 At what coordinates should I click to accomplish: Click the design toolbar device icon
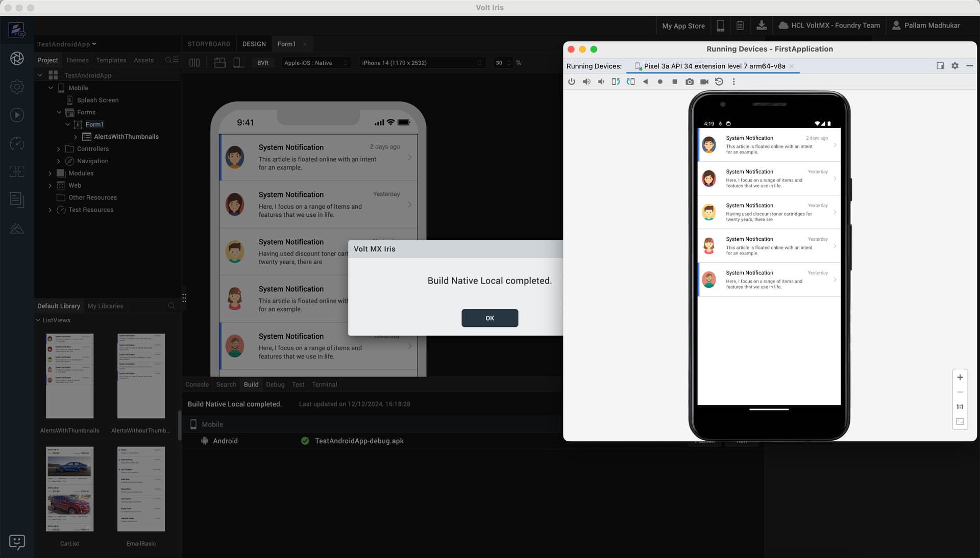[238, 63]
